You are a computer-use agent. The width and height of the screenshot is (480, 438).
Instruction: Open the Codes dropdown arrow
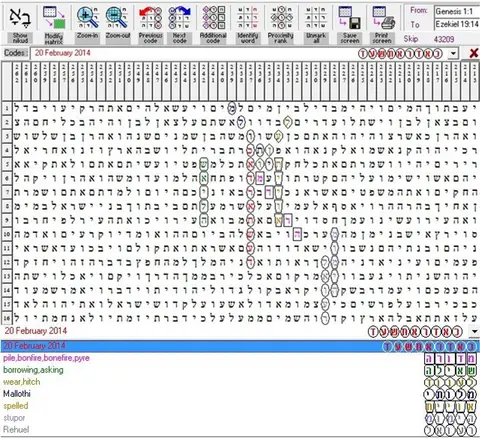[x=453, y=53]
